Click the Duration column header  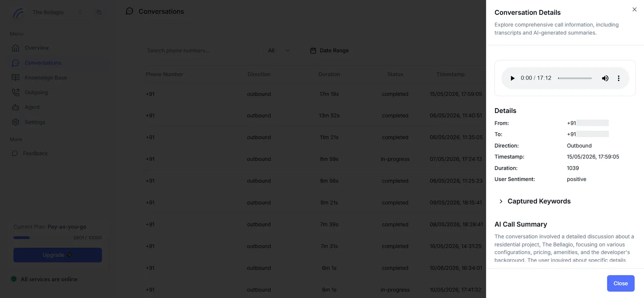[x=329, y=74]
